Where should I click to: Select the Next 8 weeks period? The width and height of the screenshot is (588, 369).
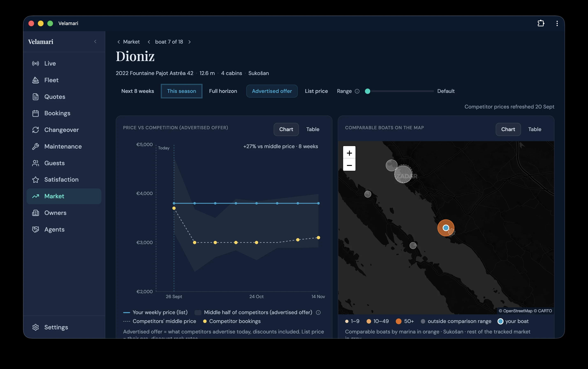coord(138,91)
